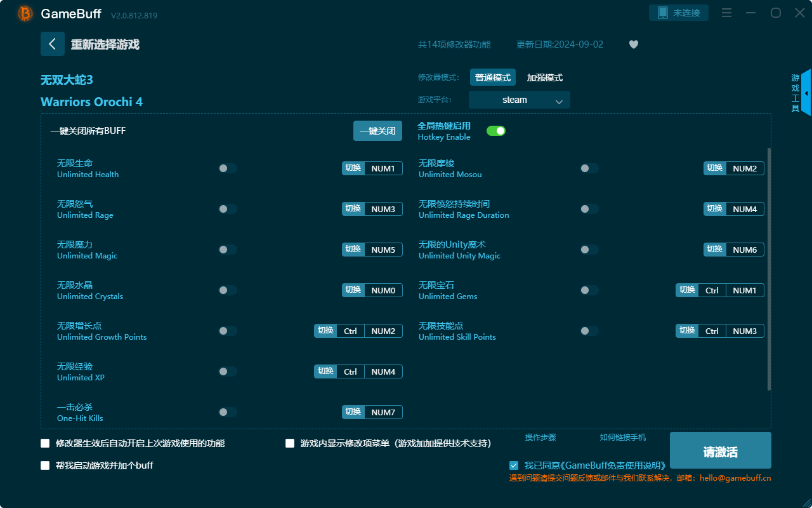Select 普通模式 normal mode
812x508 pixels.
(x=493, y=77)
